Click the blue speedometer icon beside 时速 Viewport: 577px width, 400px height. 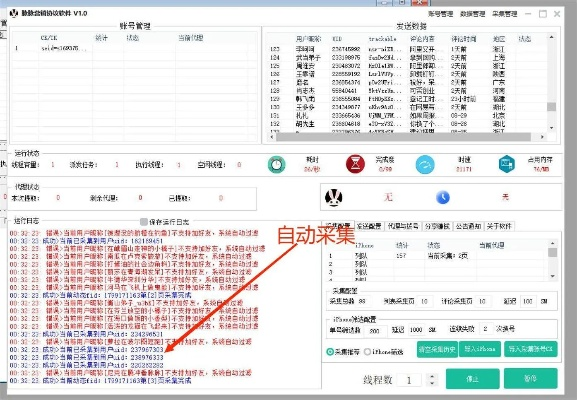pyautogui.click(x=425, y=164)
